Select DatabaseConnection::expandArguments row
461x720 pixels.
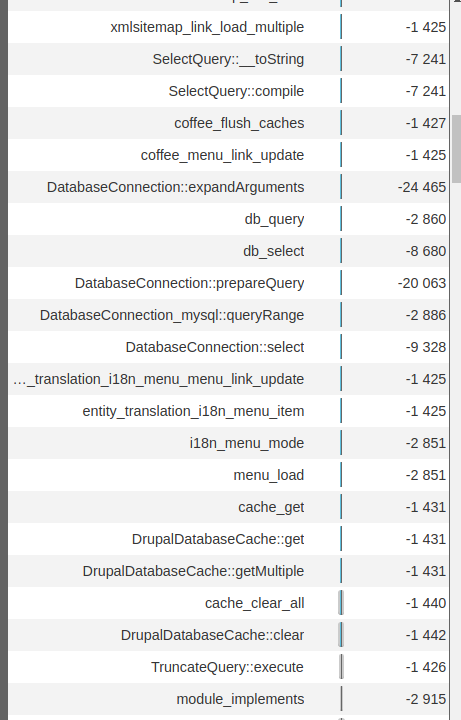coord(228,187)
